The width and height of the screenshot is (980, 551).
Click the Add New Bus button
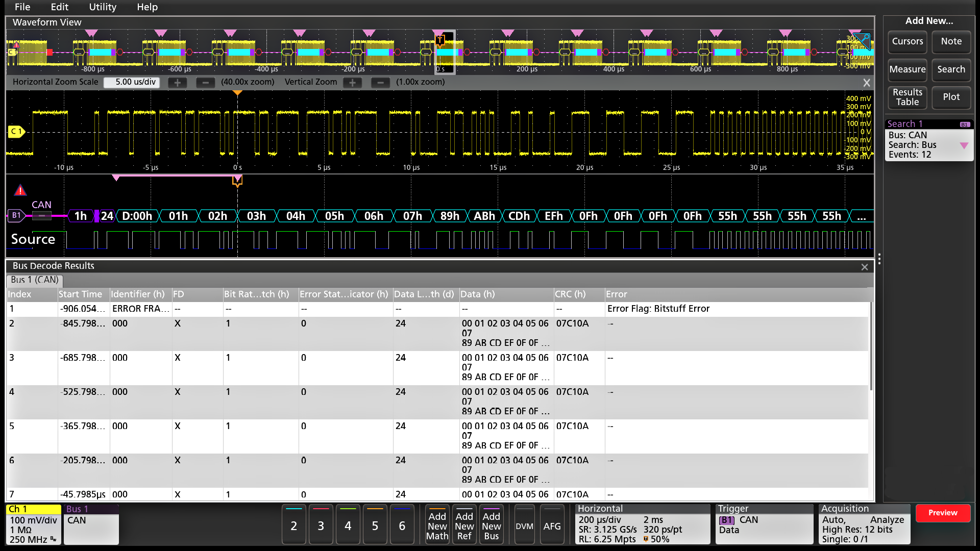[491, 525]
